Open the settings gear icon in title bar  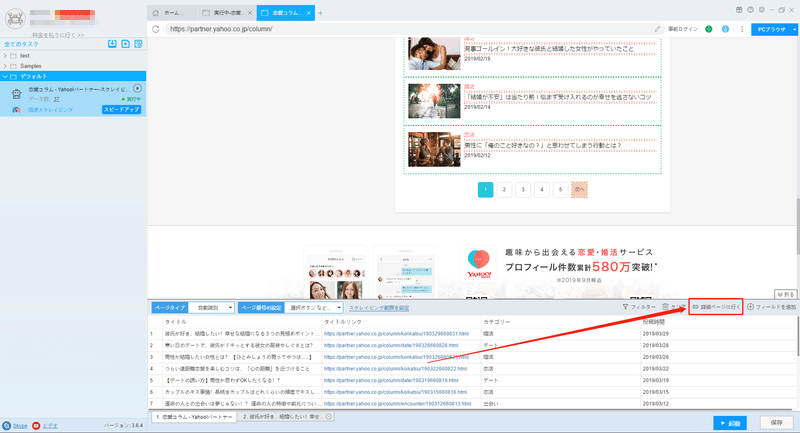click(762, 10)
